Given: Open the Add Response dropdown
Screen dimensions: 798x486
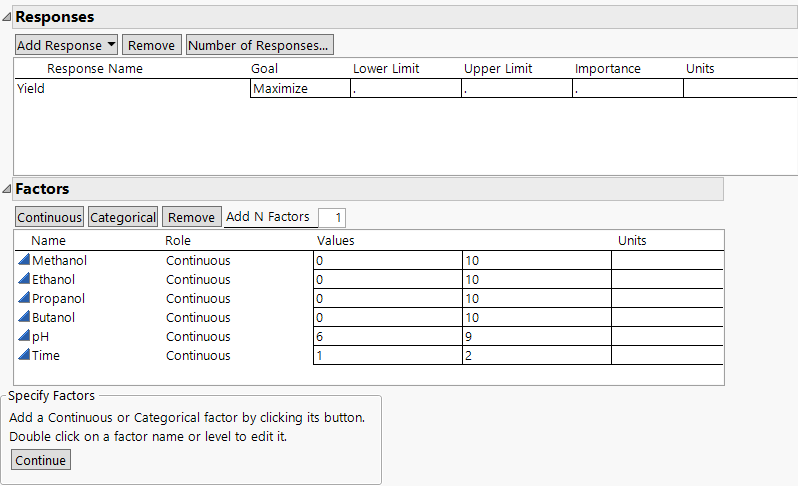Looking at the screenshot, I should tap(66, 45).
